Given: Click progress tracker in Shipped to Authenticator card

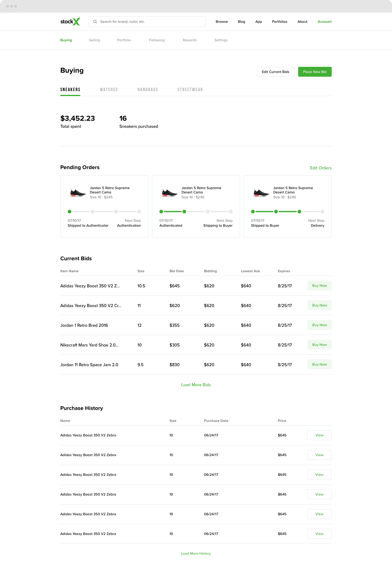Looking at the screenshot, I should (x=104, y=212).
